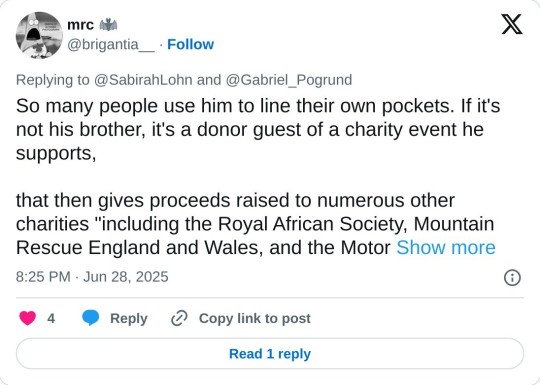Expand the tweet with Show more
Viewport: 540px width, 385px height.
point(446,248)
